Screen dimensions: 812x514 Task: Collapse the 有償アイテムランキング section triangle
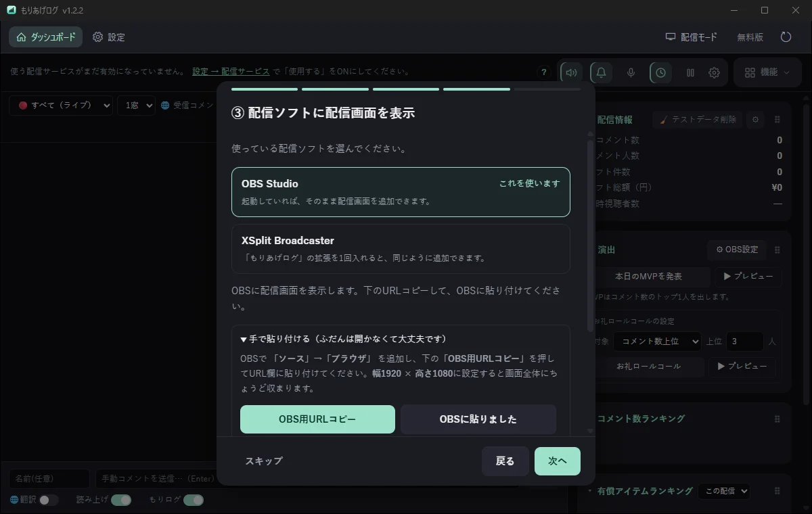pos(590,491)
